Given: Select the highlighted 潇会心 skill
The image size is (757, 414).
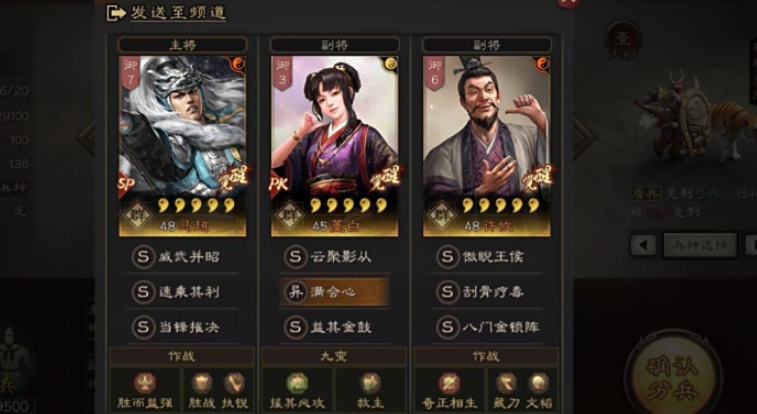Looking at the screenshot, I should (335, 291).
